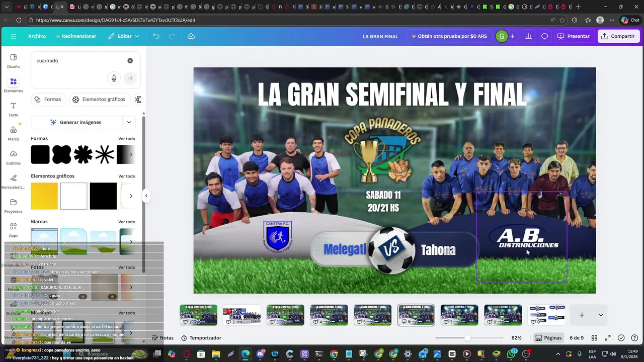Adjust the zoom slider handle
The height and width of the screenshot is (362, 644).
[x=467, y=338]
